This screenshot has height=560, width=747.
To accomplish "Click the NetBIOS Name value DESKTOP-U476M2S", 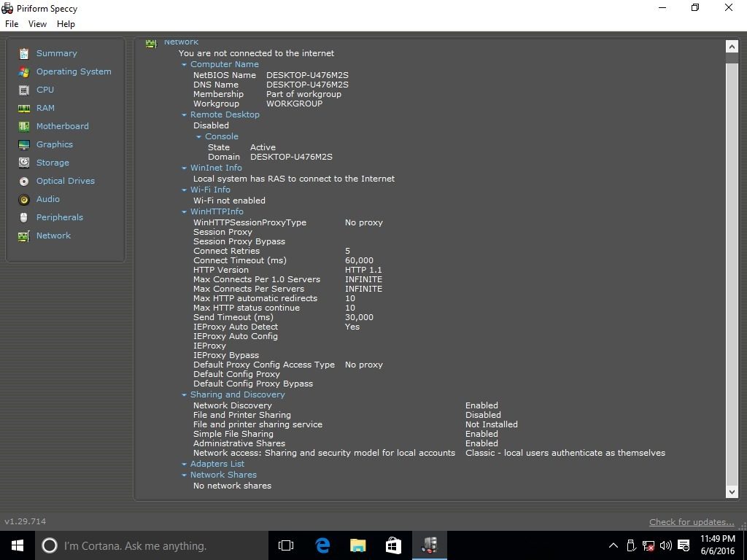I will click(x=307, y=75).
